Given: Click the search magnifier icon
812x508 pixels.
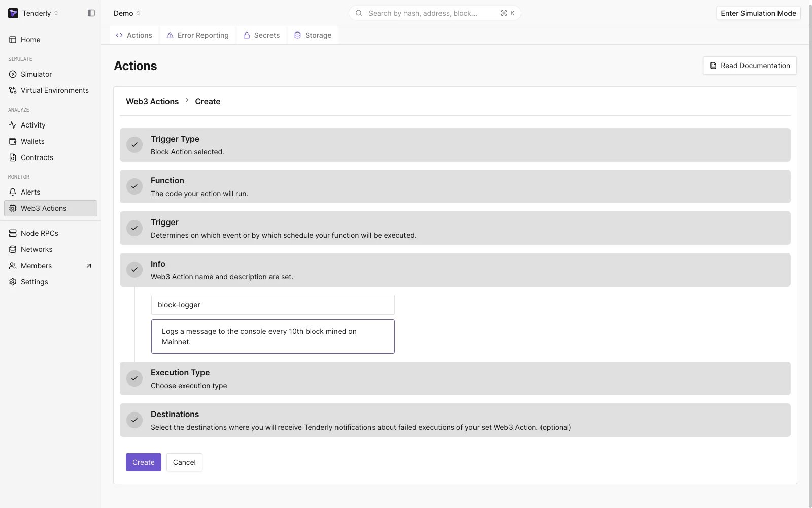Looking at the screenshot, I should [x=359, y=13].
